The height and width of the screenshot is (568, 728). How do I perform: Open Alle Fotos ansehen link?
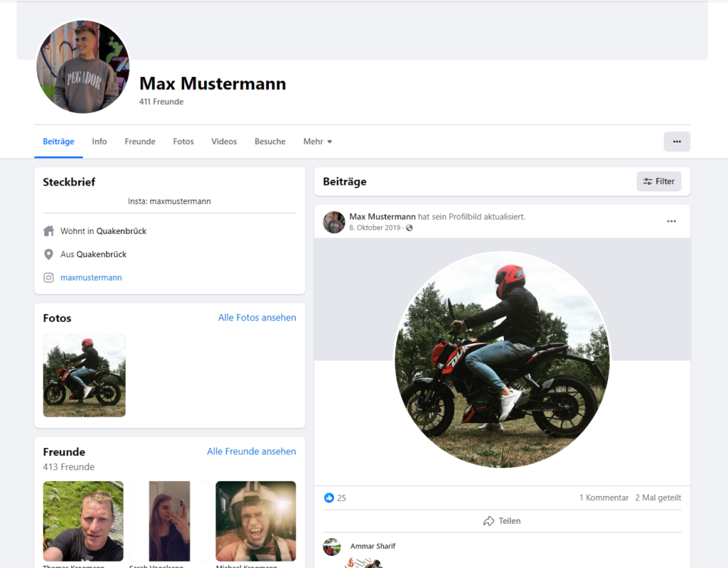[x=257, y=318]
